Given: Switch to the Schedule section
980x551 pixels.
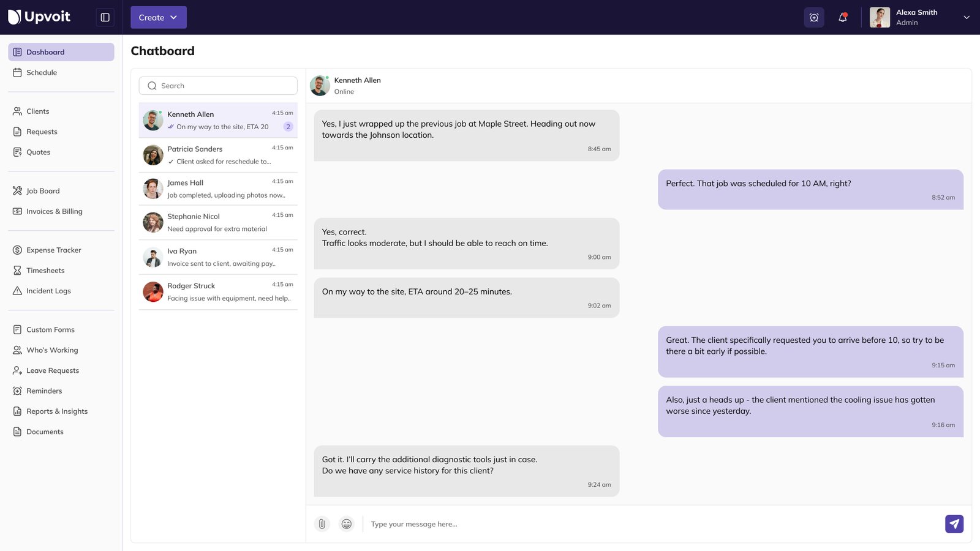Looking at the screenshot, I should coord(42,72).
